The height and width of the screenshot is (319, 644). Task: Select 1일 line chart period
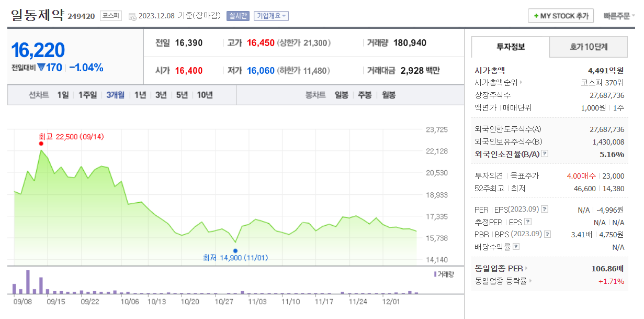[x=63, y=95]
